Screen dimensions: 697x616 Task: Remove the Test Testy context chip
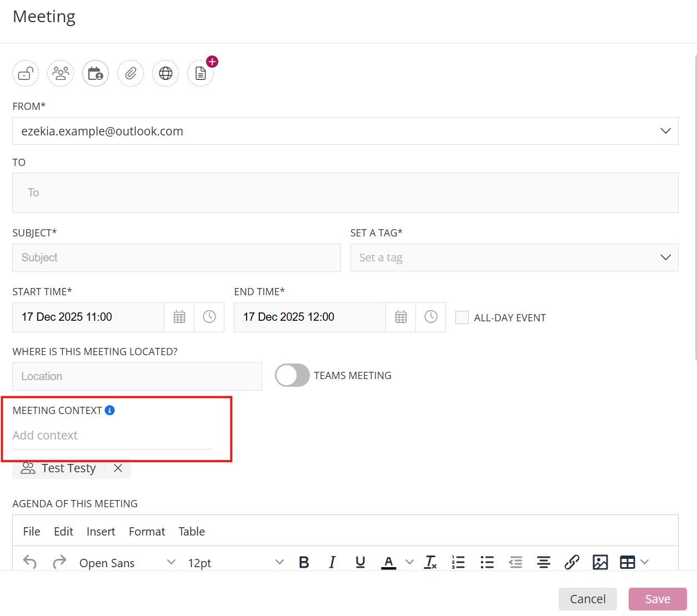click(118, 468)
